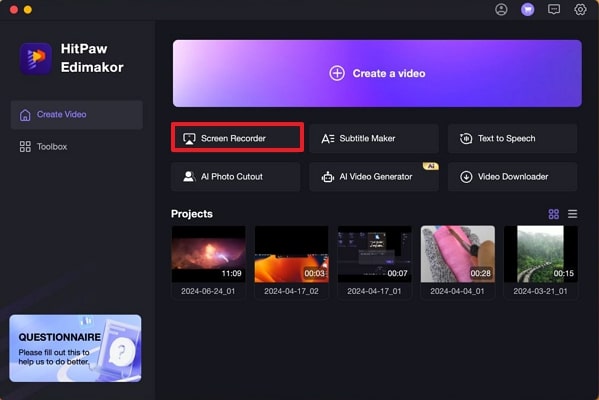The height and width of the screenshot is (400, 599).
Task: Launch the Text to Speech tool
Action: click(x=512, y=139)
